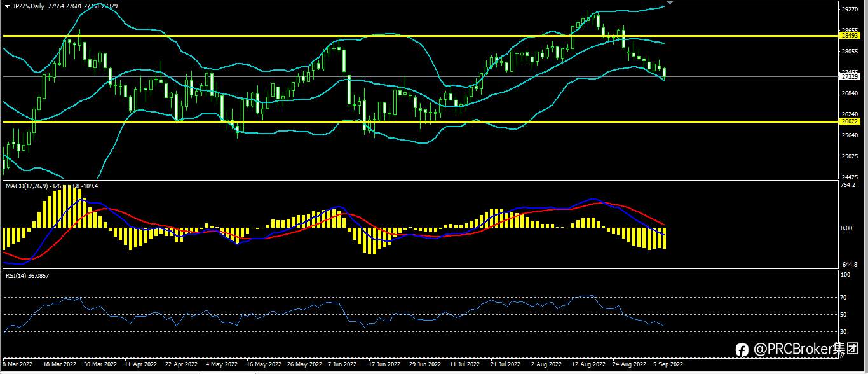
Task: Click the 25640 price scale value
Action: tap(849, 135)
